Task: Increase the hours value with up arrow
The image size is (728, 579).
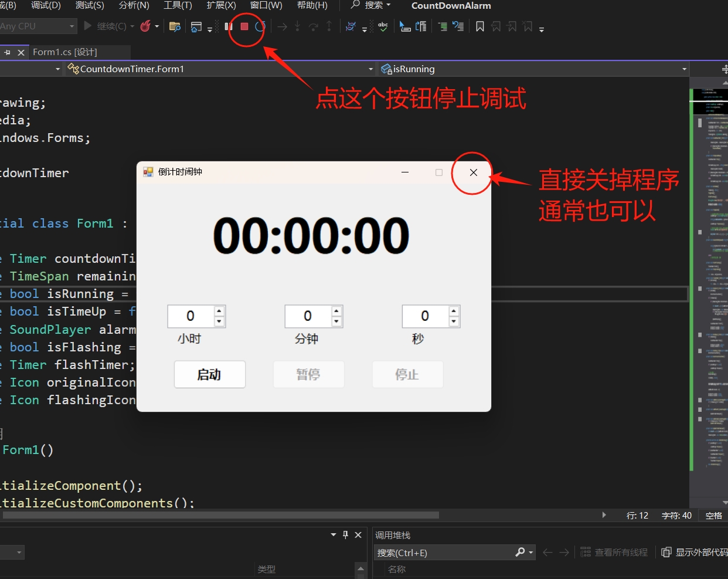Action: tap(219, 311)
